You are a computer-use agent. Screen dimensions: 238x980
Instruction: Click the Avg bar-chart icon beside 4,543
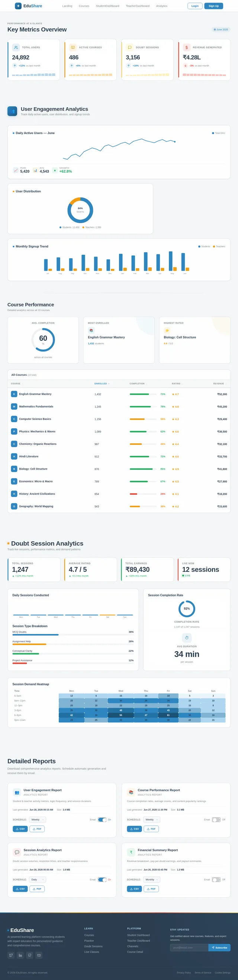(35, 171)
